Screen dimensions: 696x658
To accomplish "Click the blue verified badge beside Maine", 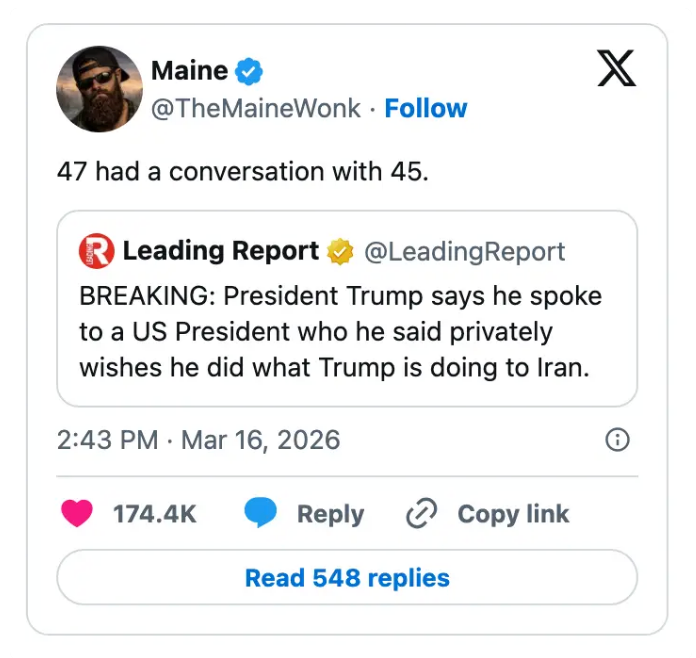I will 249,72.
